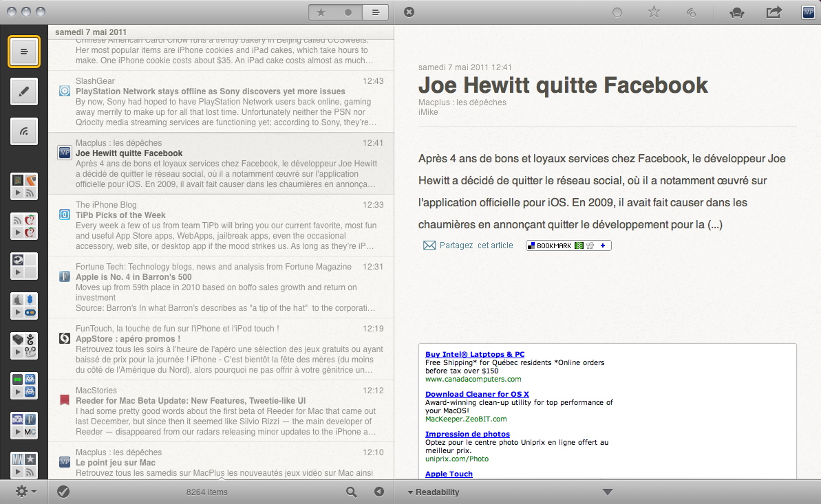Click www.canadacomputers.com ad URL
This screenshot has width=821, height=504.
point(473,379)
